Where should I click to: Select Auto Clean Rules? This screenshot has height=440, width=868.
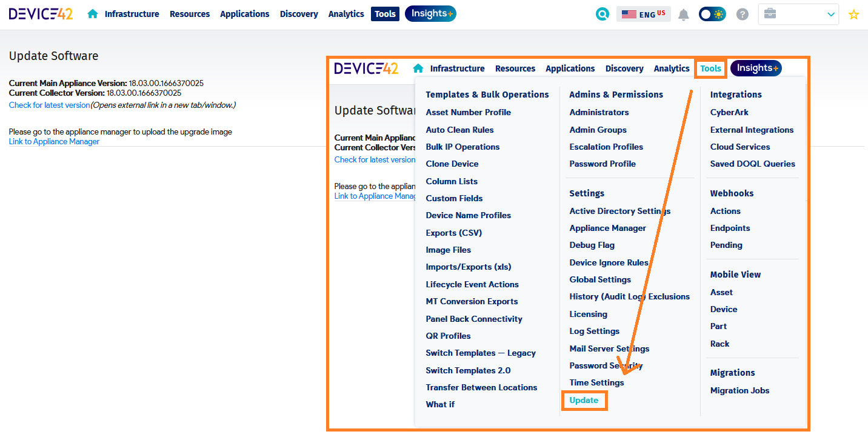tap(460, 130)
